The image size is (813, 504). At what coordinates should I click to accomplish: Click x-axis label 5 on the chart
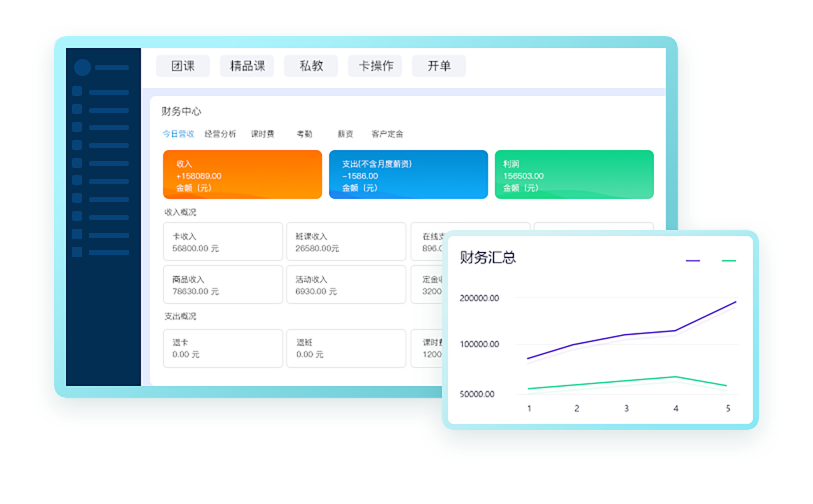point(728,409)
